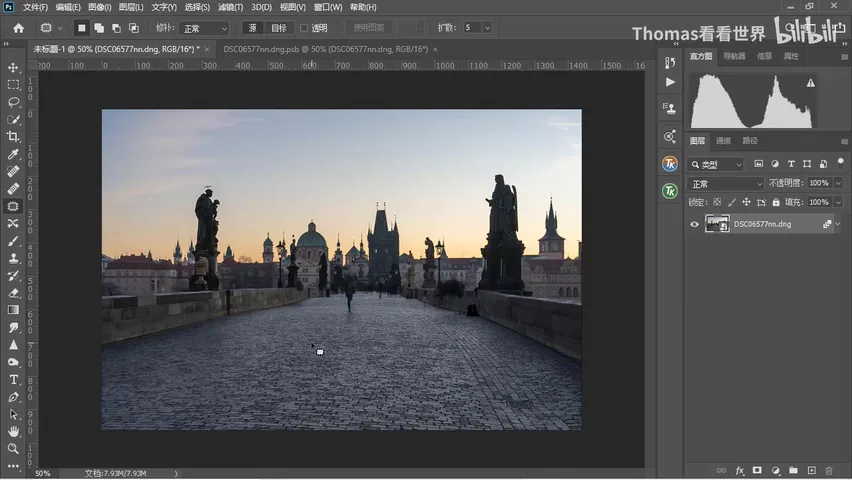852x480 pixels.
Task: Select the Path Selection arrow tool
Action: click(13, 414)
